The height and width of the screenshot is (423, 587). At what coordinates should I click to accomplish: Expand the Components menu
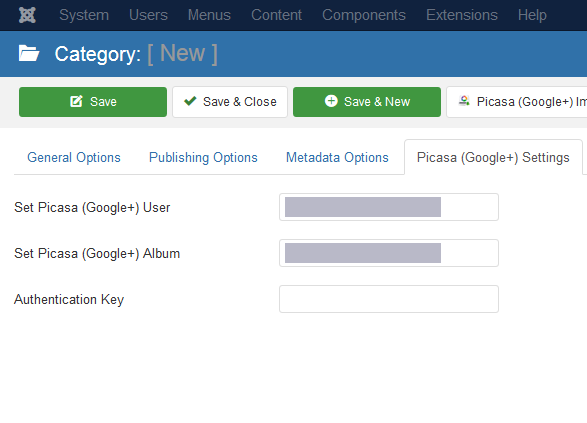tap(364, 15)
